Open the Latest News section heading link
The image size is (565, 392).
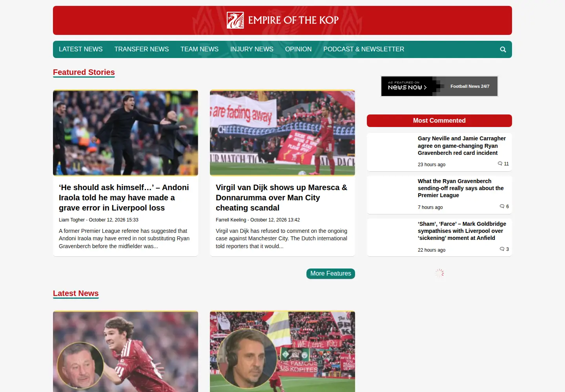point(76,293)
